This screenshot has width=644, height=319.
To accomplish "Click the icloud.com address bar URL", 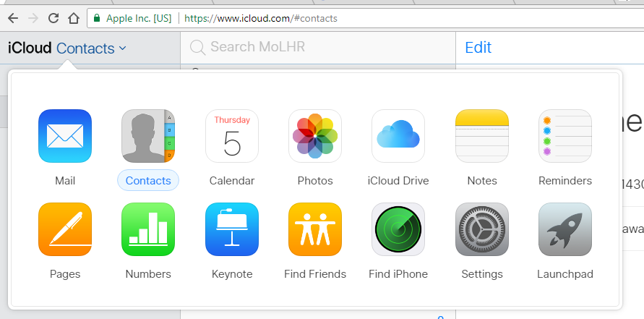I will [261, 18].
